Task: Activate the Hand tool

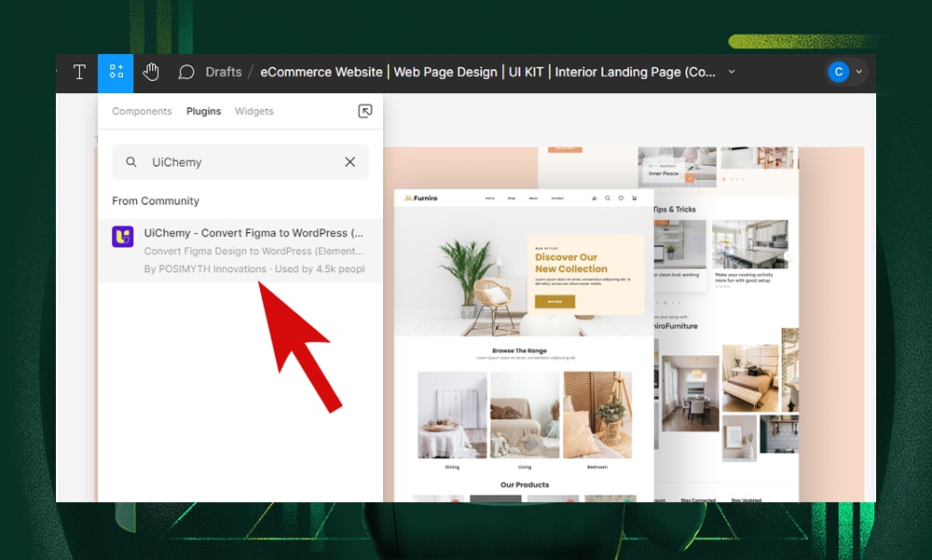Action: tap(151, 72)
